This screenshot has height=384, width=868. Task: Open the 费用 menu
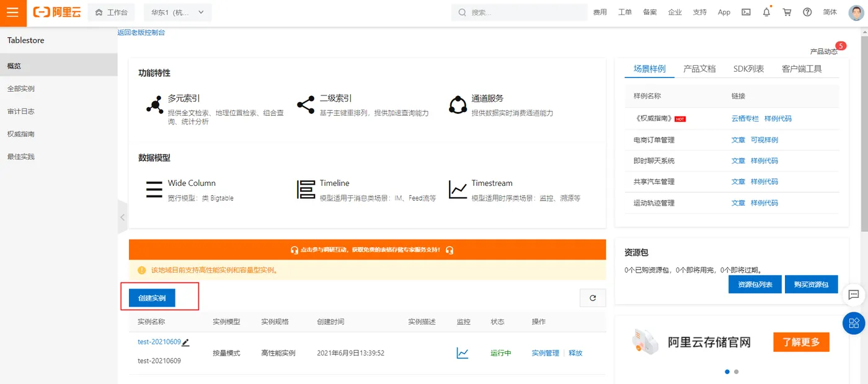pos(600,12)
